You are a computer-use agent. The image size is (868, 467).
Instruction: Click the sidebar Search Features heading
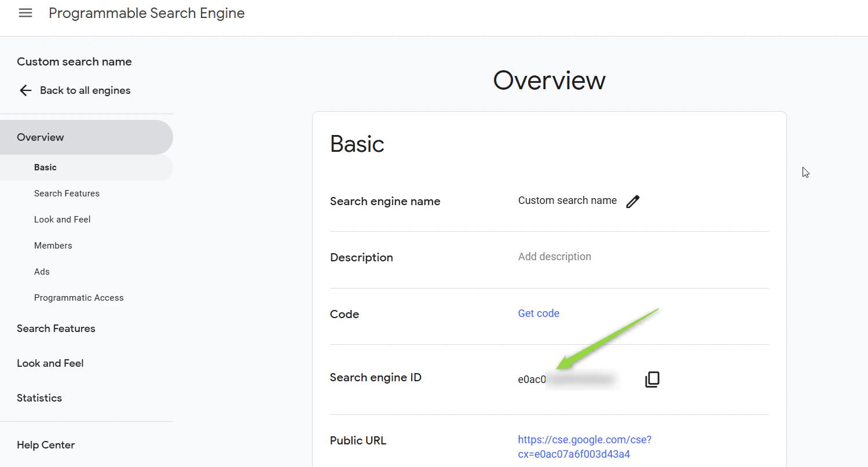point(56,329)
